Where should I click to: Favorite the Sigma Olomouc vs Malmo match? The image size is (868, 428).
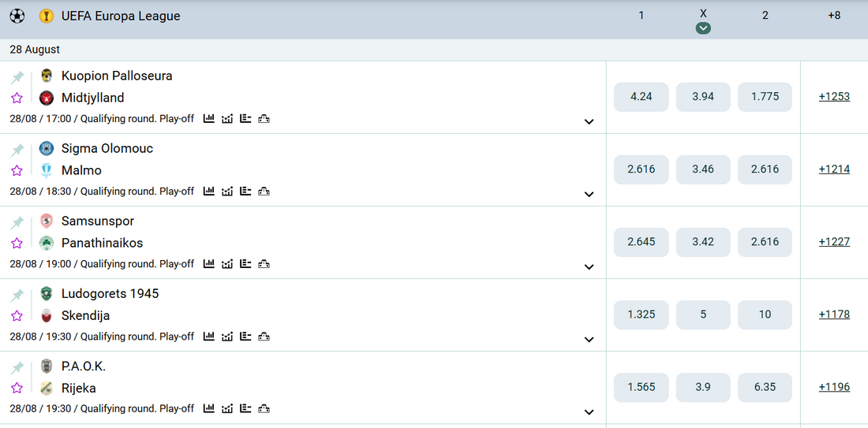(17, 170)
